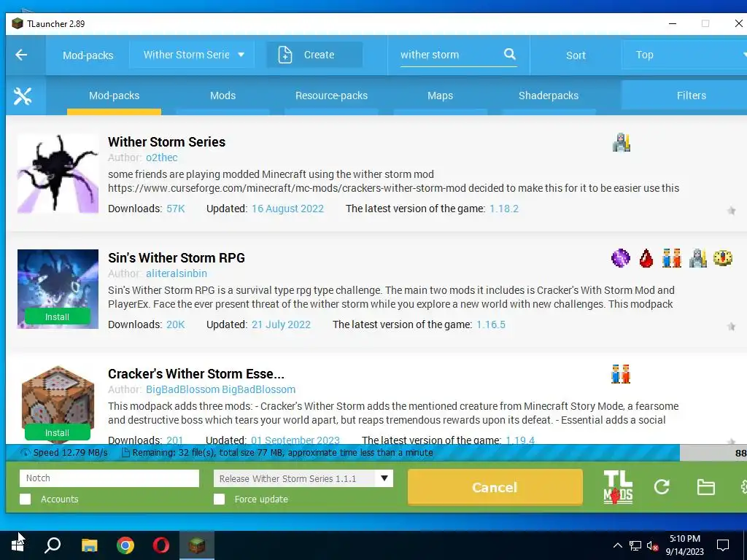
Task: Open the Release Wither Storm Series 1.1.1 version dropdown
Action: (303, 478)
